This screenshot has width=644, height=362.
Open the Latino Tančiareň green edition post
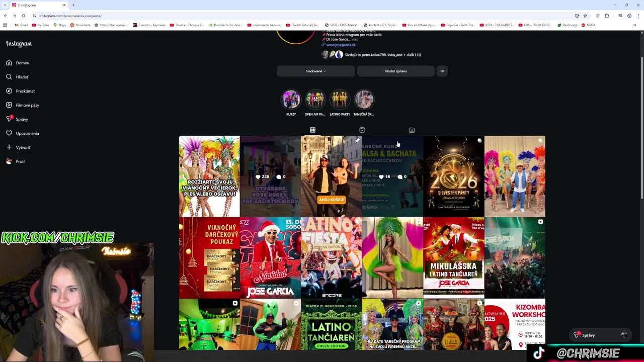(x=331, y=324)
